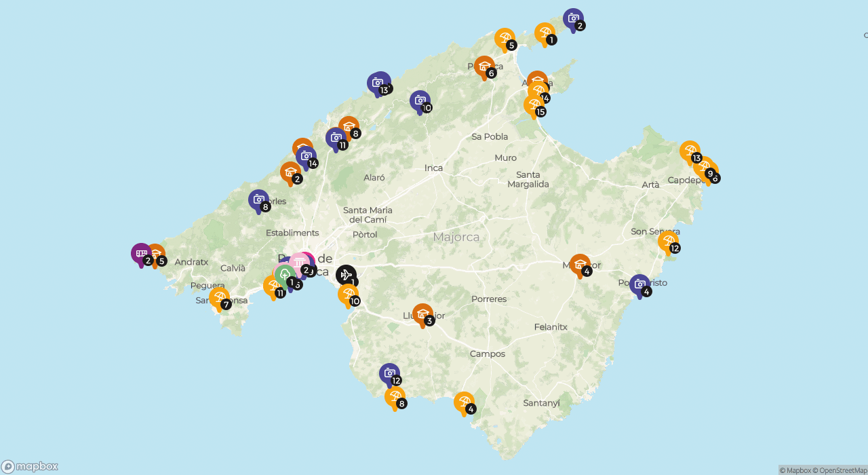Open beach umbrella marker number 7
Image resolution: width=868 pixels, height=475 pixels.
(x=219, y=297)
